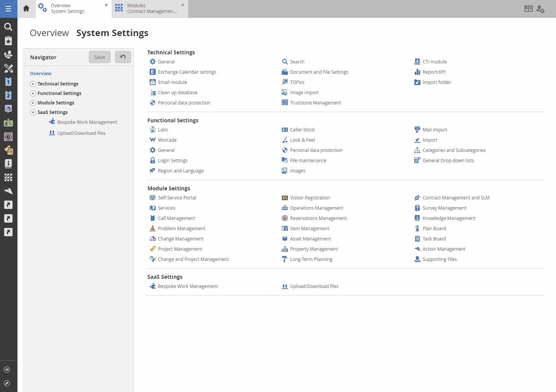Open the reservations clock calendar sidebar icon

(8, 136)
